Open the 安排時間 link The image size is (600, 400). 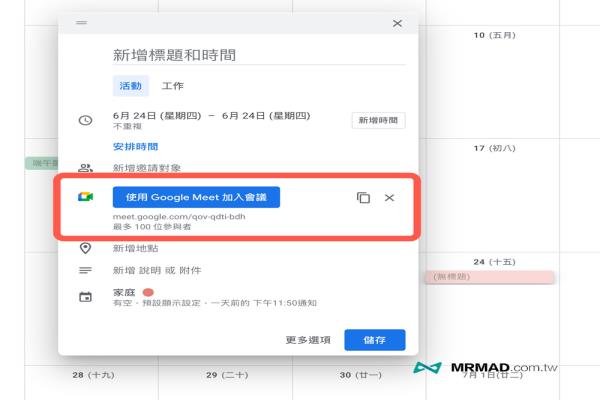pos(135,147)
